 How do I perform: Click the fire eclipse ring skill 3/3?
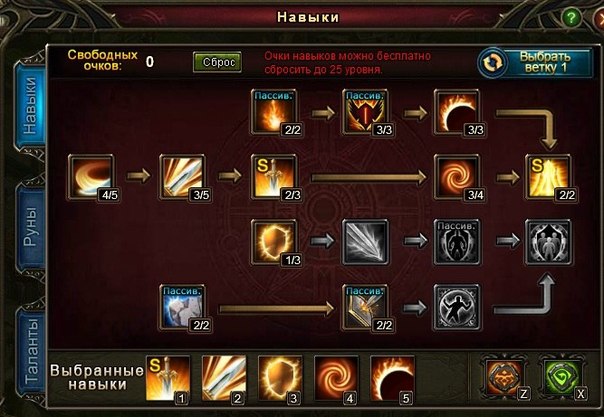pyautogui.click(x=457, y=112)
